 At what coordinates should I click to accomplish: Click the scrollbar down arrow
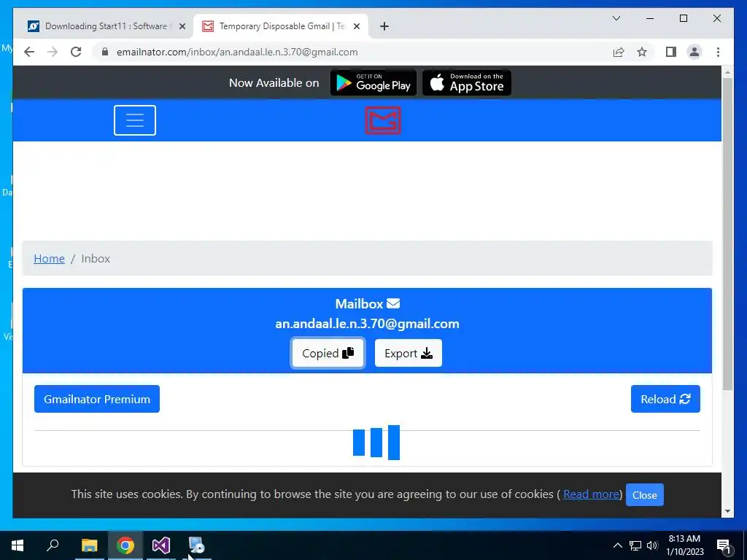tap(727, 511)
